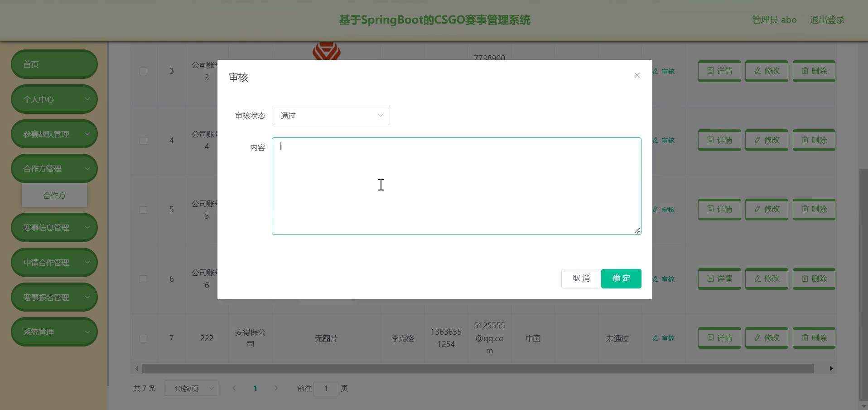Click 管理员 abo in the header
868x410 pixels.
coord(774,20)
